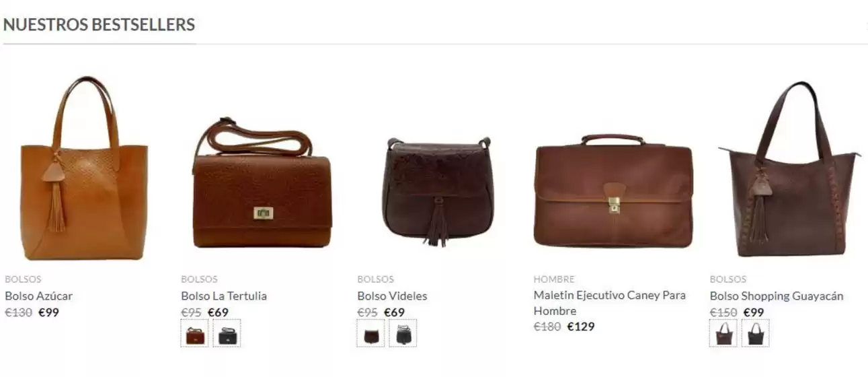Screen dimensions: 868x377
Task: Open the Bolso Shopping Guayacán tote image
Action: (x=789, y=169)
